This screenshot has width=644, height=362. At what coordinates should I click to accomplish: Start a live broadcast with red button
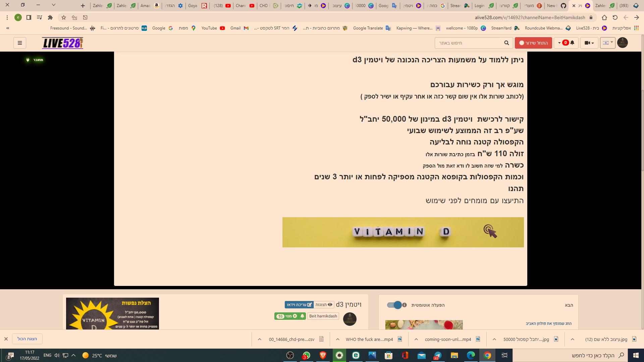533,43
